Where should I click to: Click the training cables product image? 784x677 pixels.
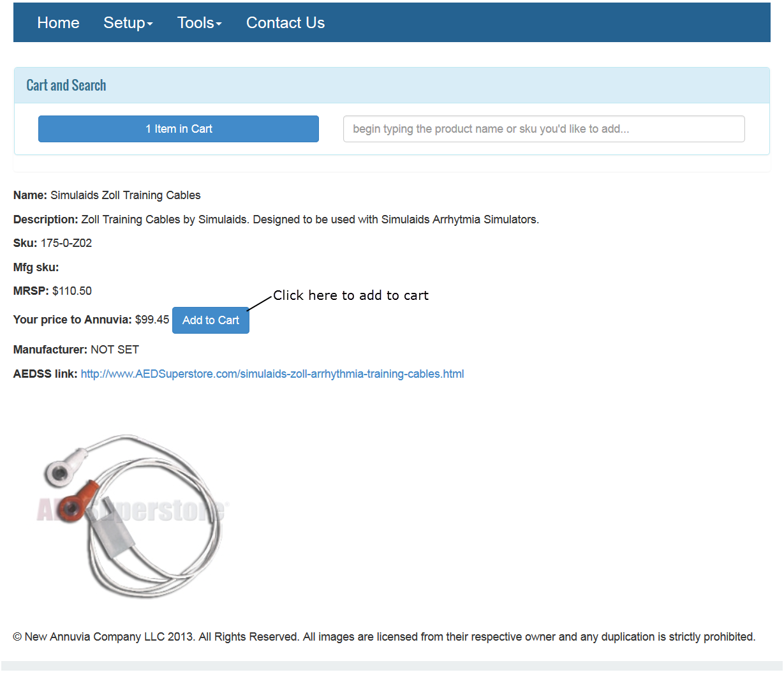click(133, 516)
